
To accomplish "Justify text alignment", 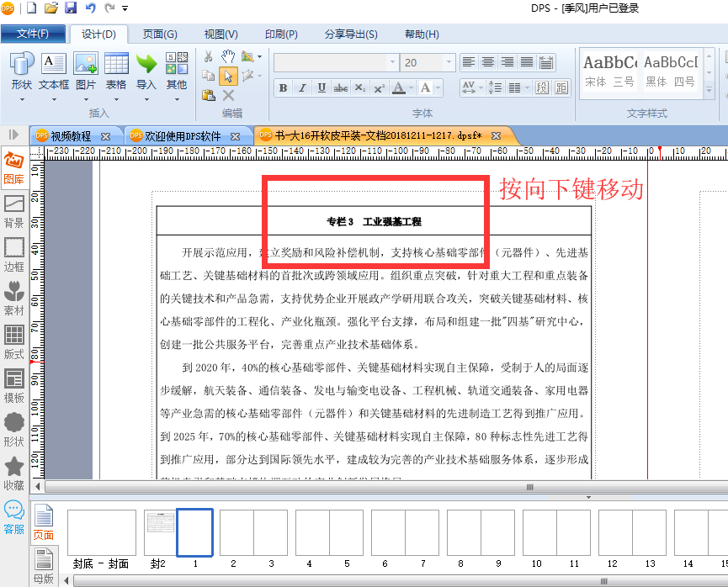I will click(527, 62).
